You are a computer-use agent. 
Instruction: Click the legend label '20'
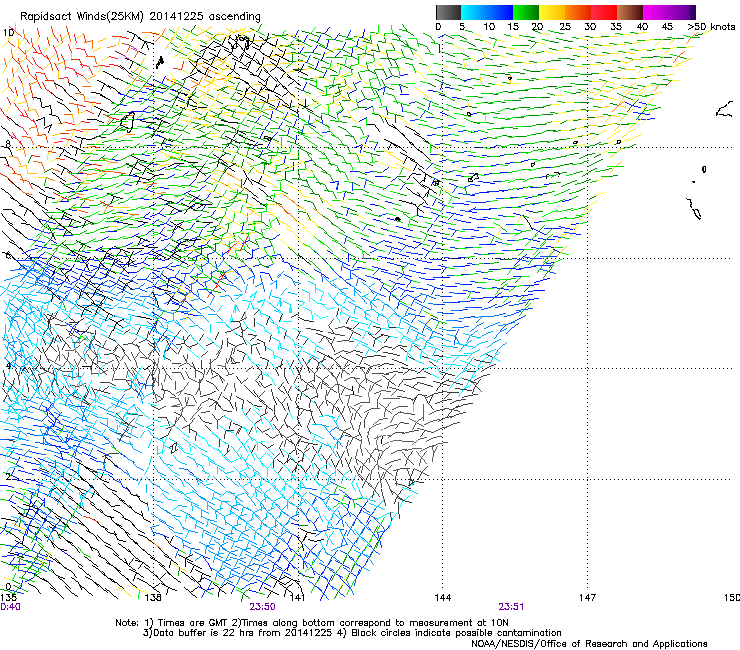538,26
